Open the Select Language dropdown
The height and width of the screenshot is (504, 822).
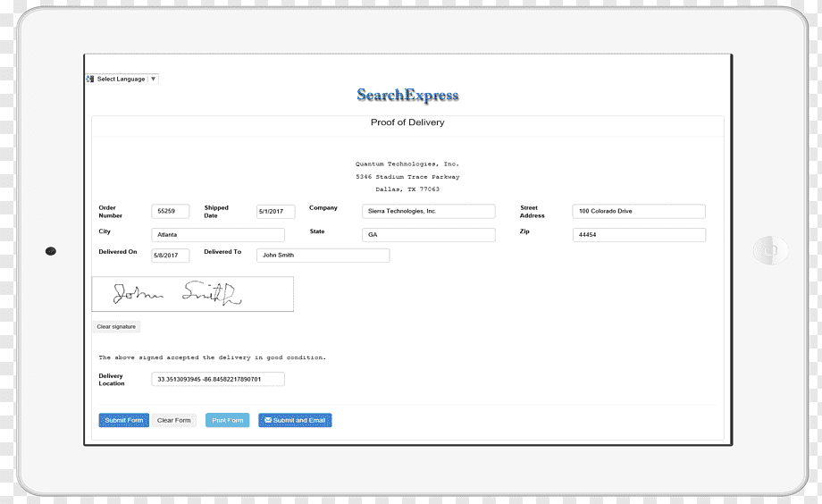122,80
